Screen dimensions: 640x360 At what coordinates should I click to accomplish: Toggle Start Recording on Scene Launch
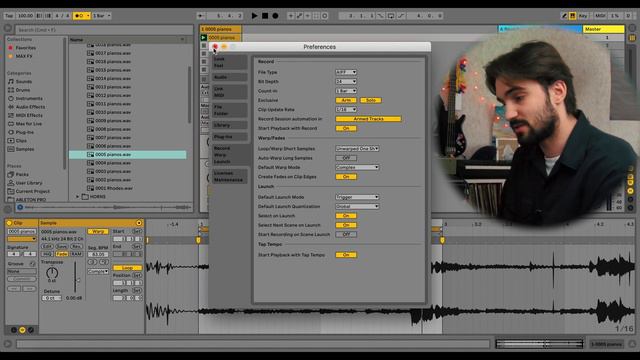point(346,235)
